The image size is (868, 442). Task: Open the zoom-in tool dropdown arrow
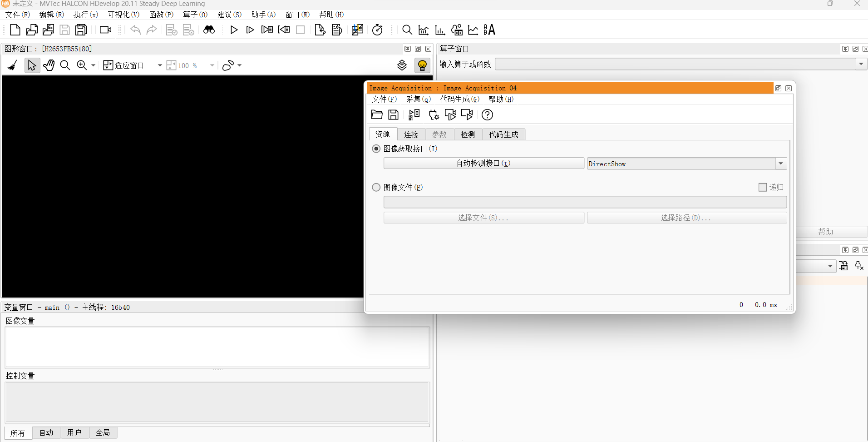(93, 65)
